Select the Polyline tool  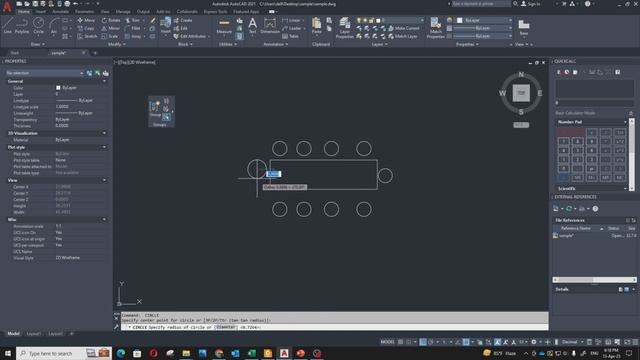[22, 26]
